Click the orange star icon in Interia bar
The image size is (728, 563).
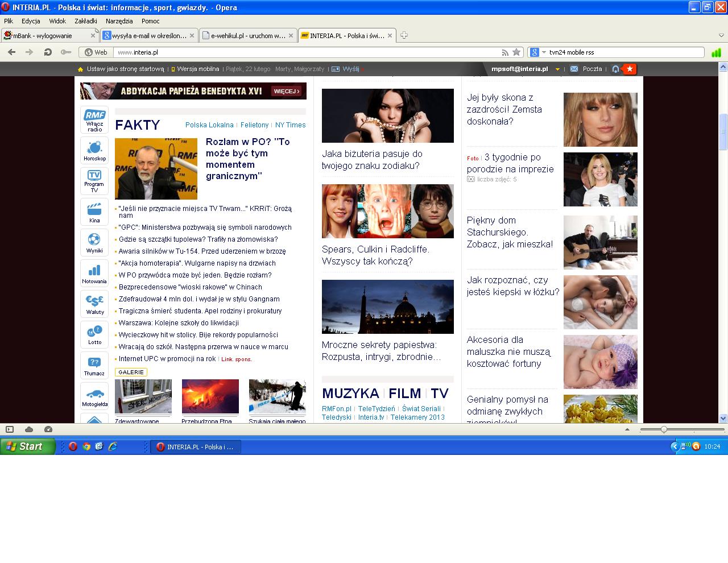coord(630,69)
